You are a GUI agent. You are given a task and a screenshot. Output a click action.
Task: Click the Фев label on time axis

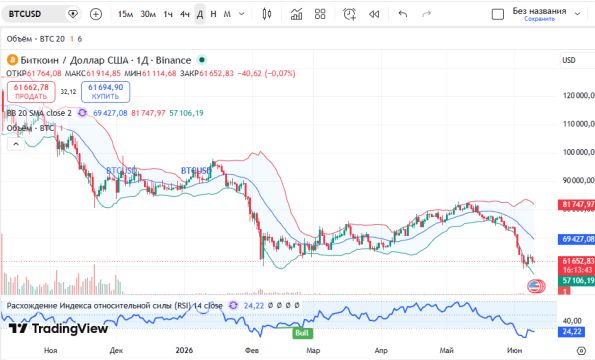pyautogui.click(x=252, y=350)
